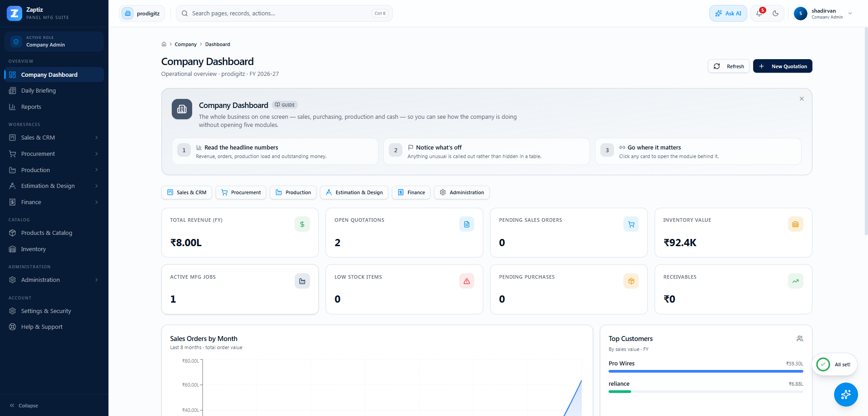Click the Inventory Value warehouse icon
Image resolution: width=868 pixels, height=416 pixels.
tap(796, 224)
